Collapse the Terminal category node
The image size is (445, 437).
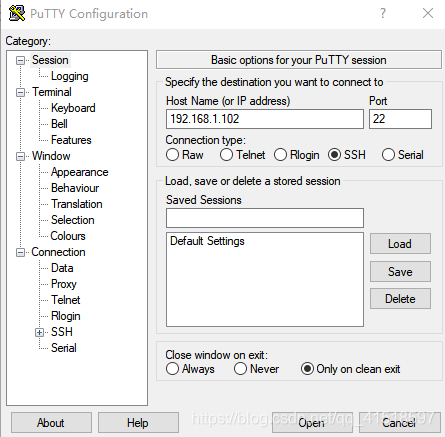coord(20,92)
